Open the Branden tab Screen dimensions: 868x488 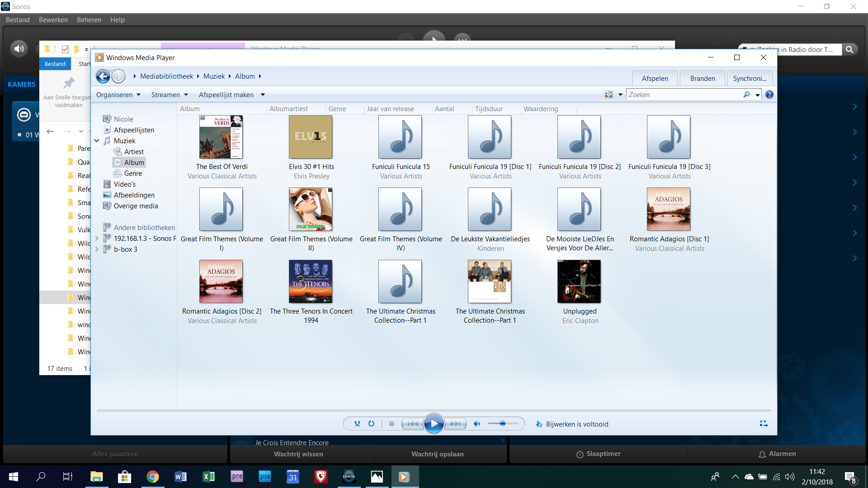[x=702, y=79]
